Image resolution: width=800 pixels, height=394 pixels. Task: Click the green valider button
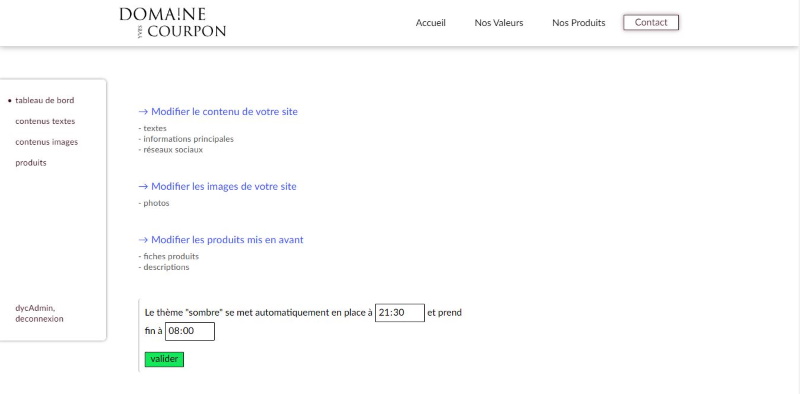click(x=164, y=359)
